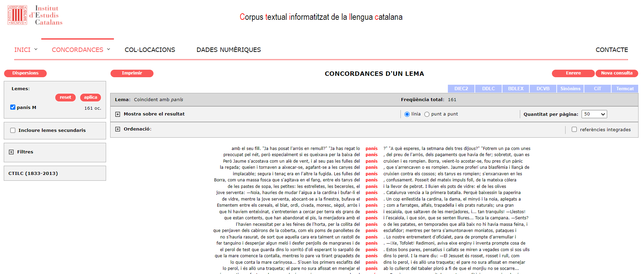Uncheck the 'panís M' lemma checkbox
This screenshot has height=274, width=644.
pos(13,107)
